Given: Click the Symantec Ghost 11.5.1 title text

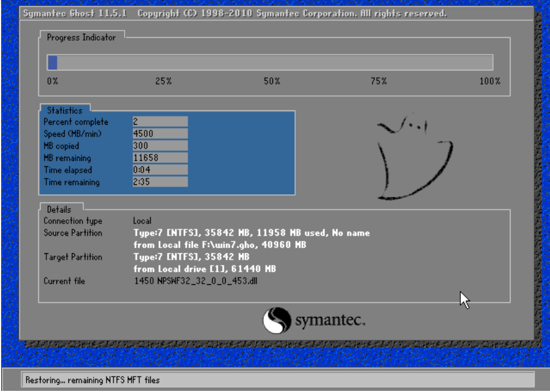Looking at the screenshot, I should [74, 14].
